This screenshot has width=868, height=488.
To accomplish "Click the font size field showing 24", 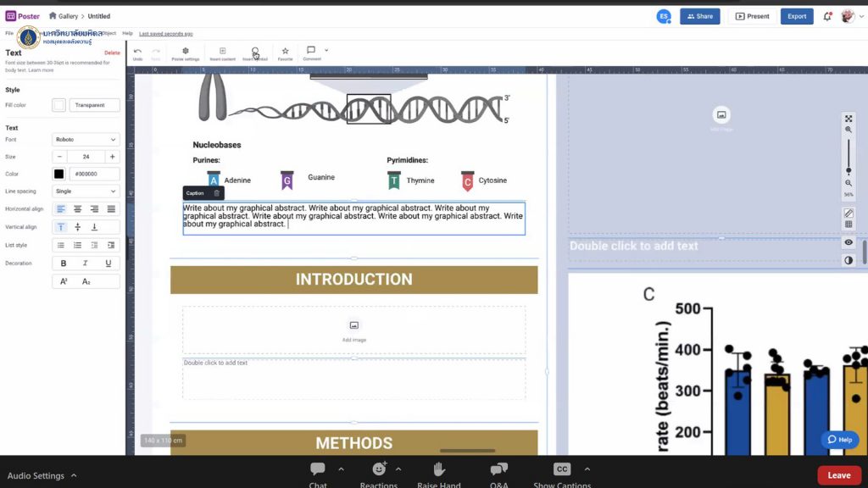I will tap(86, 157).
